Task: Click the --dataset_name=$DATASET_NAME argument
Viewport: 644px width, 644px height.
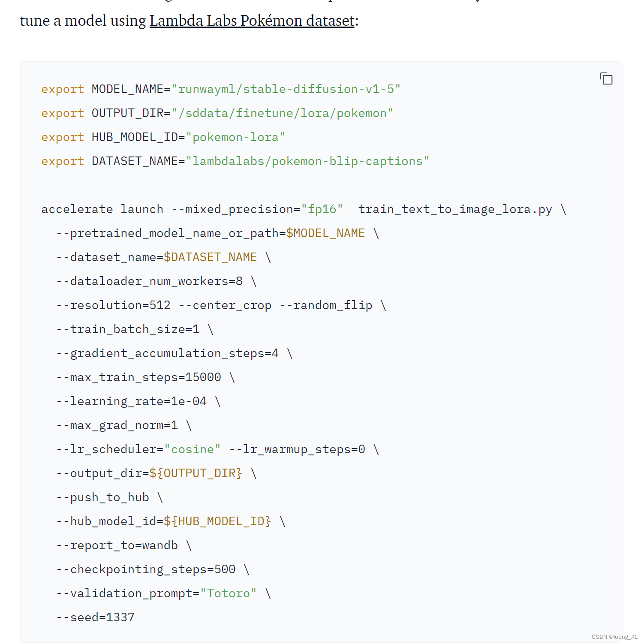Action: coord(156,257)
